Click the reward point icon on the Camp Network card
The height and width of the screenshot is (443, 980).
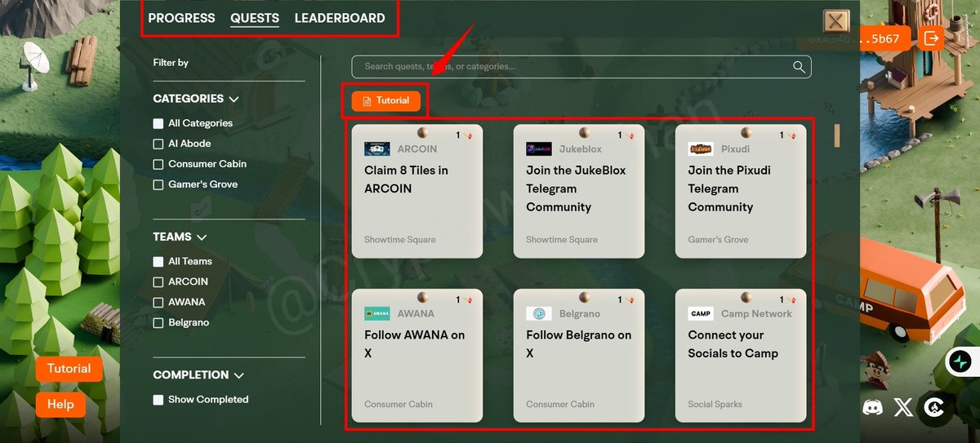point(792,301)
